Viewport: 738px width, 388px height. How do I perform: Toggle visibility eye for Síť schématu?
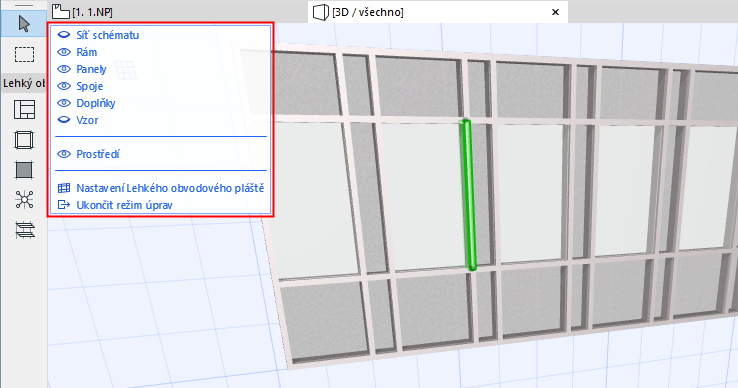[64, 35]
